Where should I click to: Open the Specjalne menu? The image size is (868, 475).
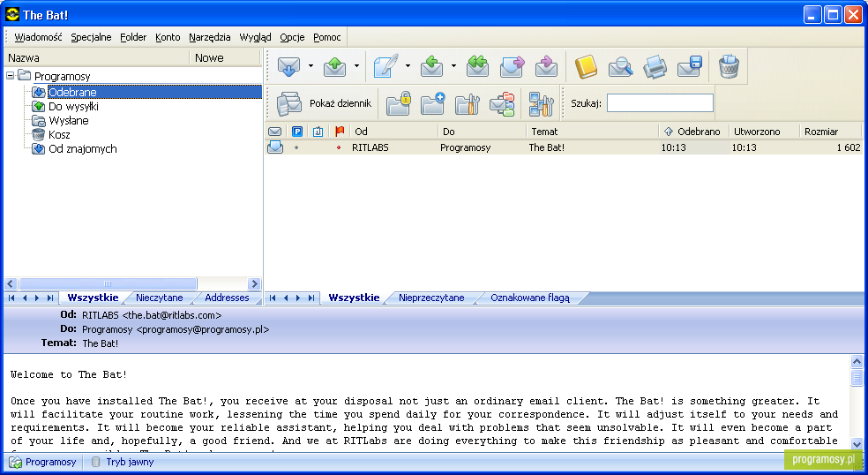coord(91,37)
